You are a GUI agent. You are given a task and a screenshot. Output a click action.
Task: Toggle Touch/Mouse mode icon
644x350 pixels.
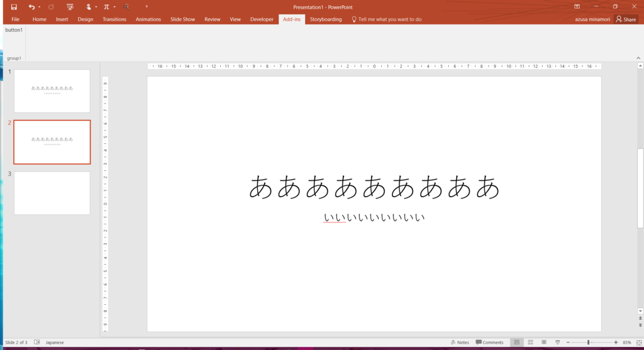[x=88, y=7]
